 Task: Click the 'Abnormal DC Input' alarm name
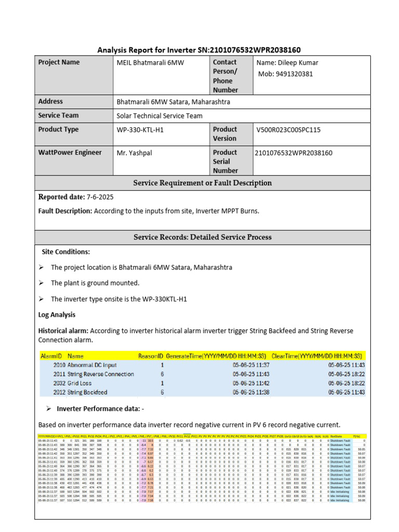coord(92,365)
